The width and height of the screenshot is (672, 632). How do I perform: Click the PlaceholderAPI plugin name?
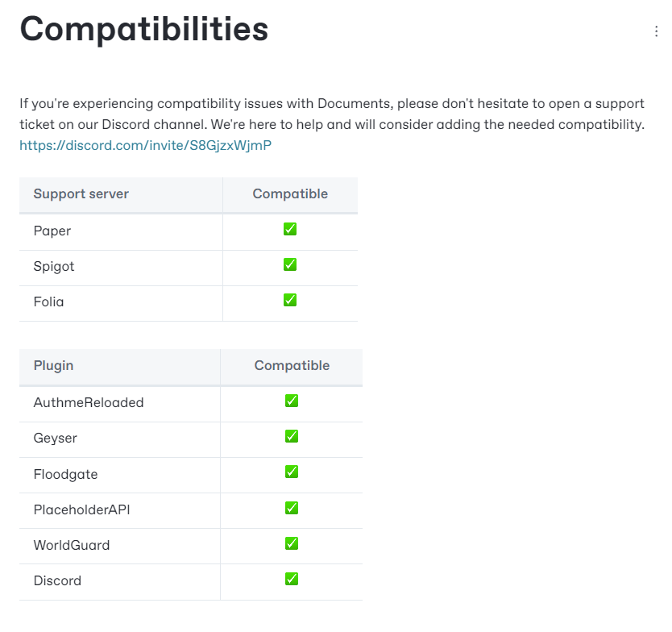82,509
